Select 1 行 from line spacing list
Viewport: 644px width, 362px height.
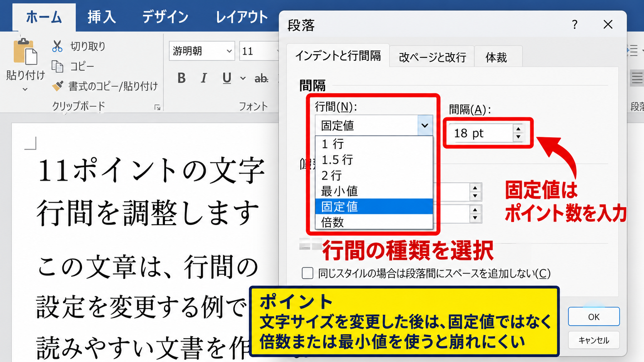(x=374, y=144)
